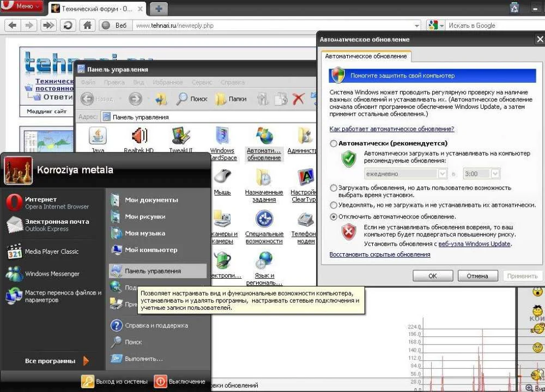Go forward in Control Panel window
This screenshot has width=545, height=392.
click(x=135, y=99)
